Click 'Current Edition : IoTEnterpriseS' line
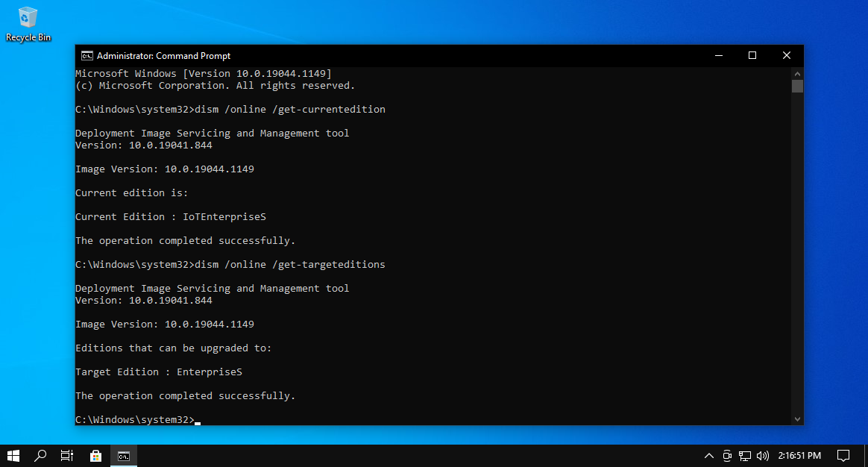This screenshot has width=868, height=467. (x=171, y=216)
